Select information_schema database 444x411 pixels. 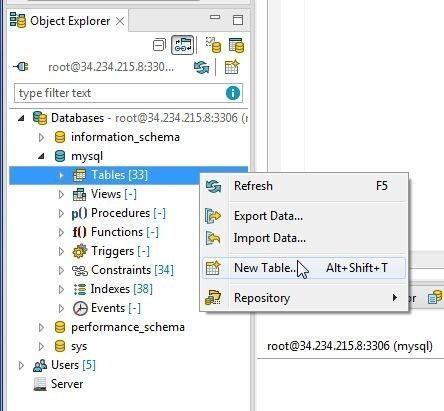pyautogui.click(x=125, y=137)
